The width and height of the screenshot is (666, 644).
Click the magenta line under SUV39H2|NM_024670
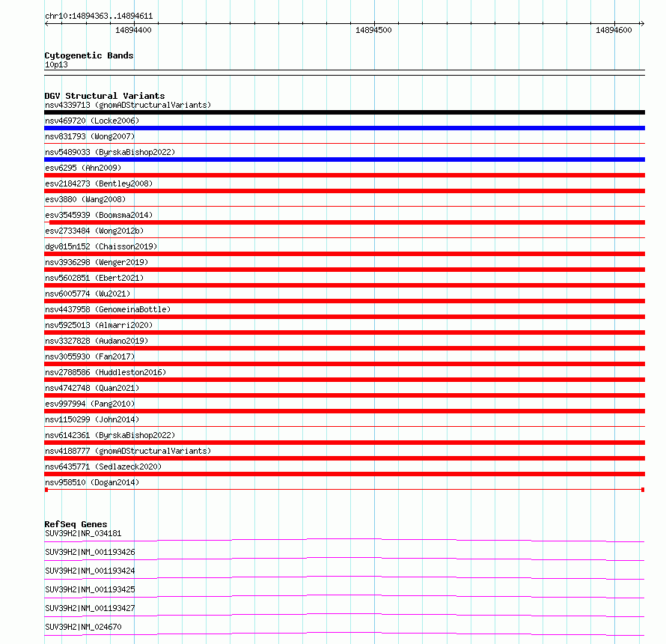click(344, 634)
